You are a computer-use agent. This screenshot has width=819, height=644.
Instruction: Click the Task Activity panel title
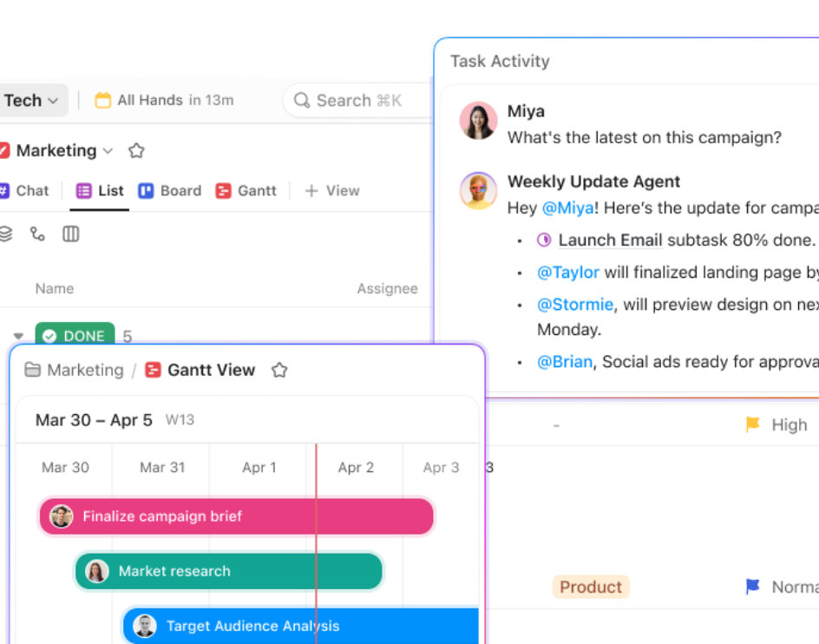[x=500, y=61]
